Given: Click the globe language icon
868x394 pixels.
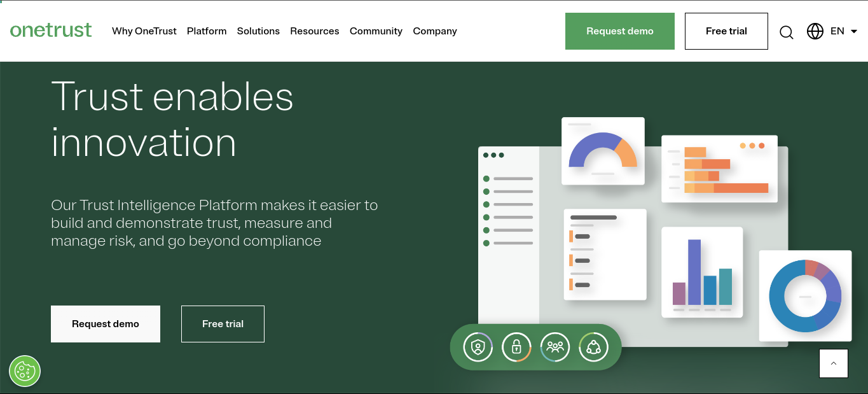Looking at the screenshot, I should [x=815, y=31].
